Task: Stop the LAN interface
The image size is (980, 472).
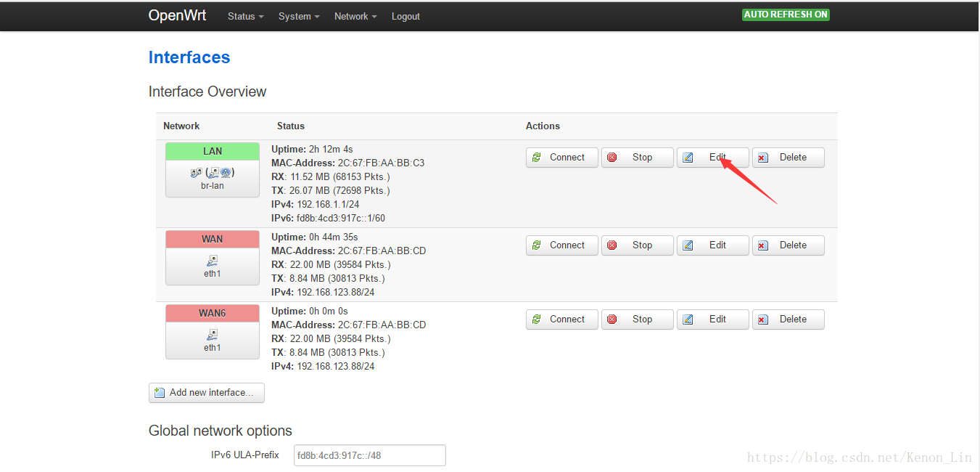Action: click(x=638, y=158)
